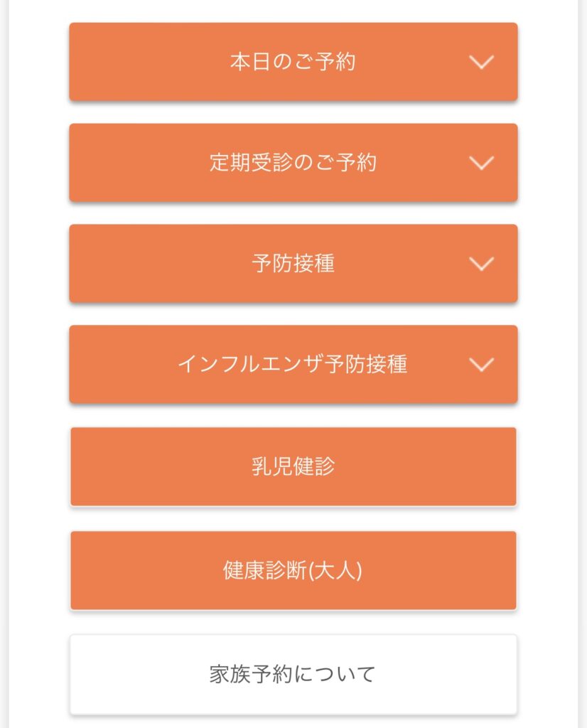This screenshot has height=728, width=587.
Task: Tap the 家族予約について text
Action: click(293, 674)
